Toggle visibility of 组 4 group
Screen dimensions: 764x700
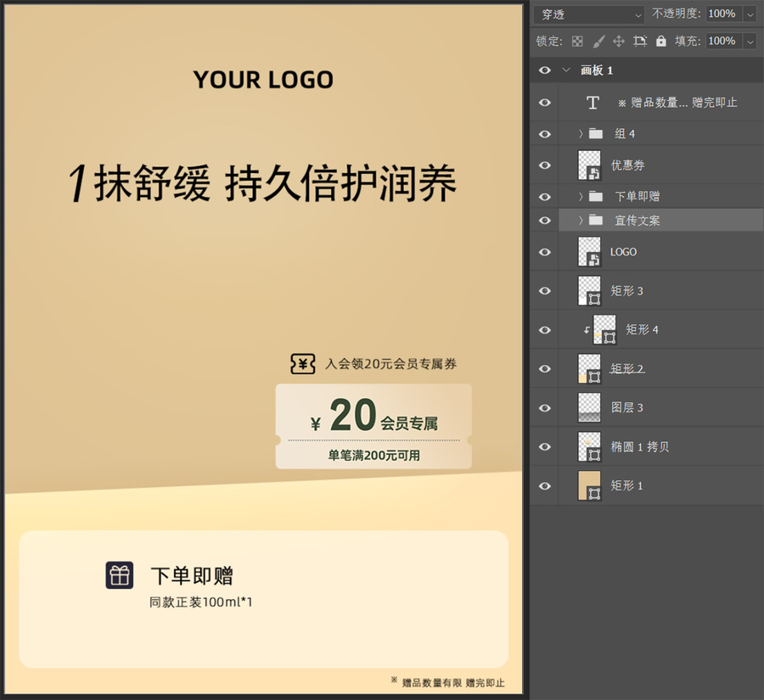[545, 133]
